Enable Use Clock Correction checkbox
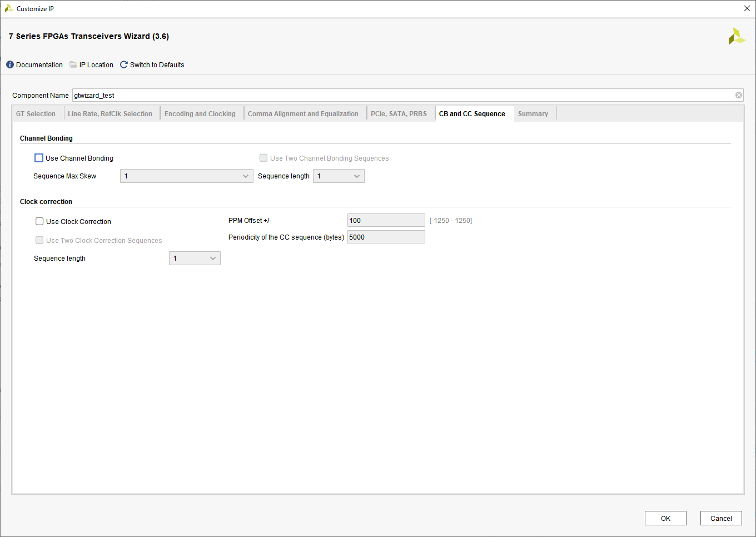The height and width of the screenshot is (537, 756). [39, 221]
